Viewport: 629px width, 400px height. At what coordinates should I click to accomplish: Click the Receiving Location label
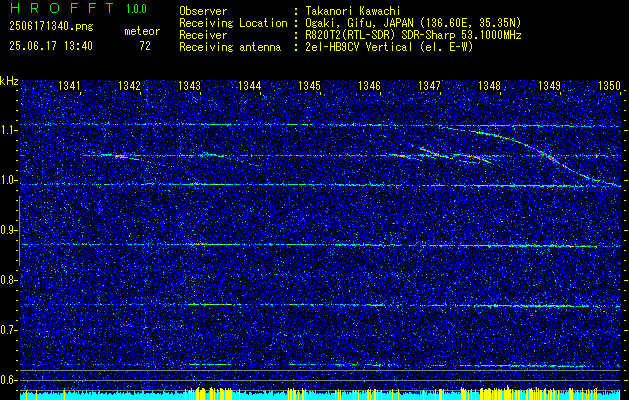pyautogui.click(x=233, y=23)
